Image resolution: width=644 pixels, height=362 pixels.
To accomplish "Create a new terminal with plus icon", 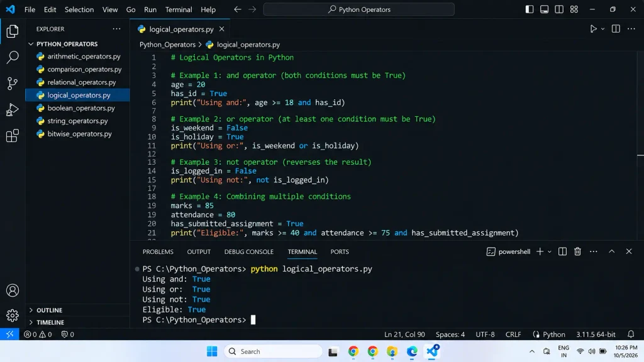I will click(540, 251).
